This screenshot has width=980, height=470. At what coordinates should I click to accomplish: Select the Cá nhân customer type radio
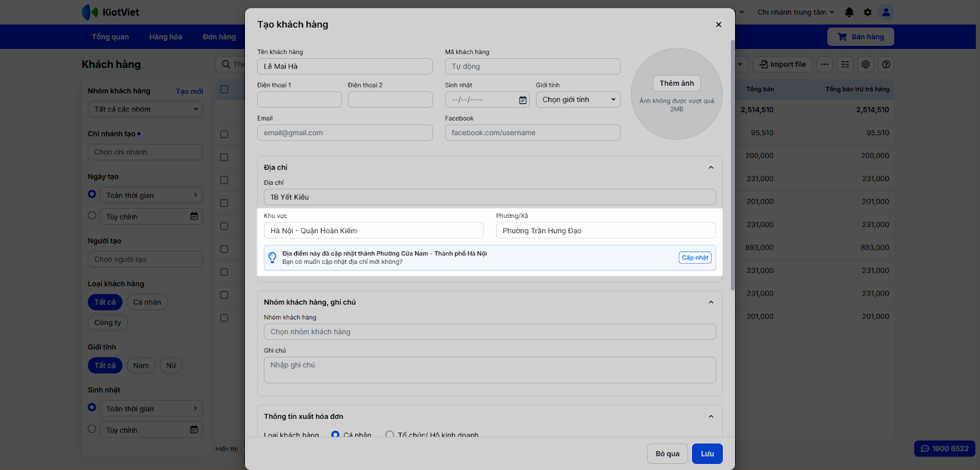click(335, 435)
